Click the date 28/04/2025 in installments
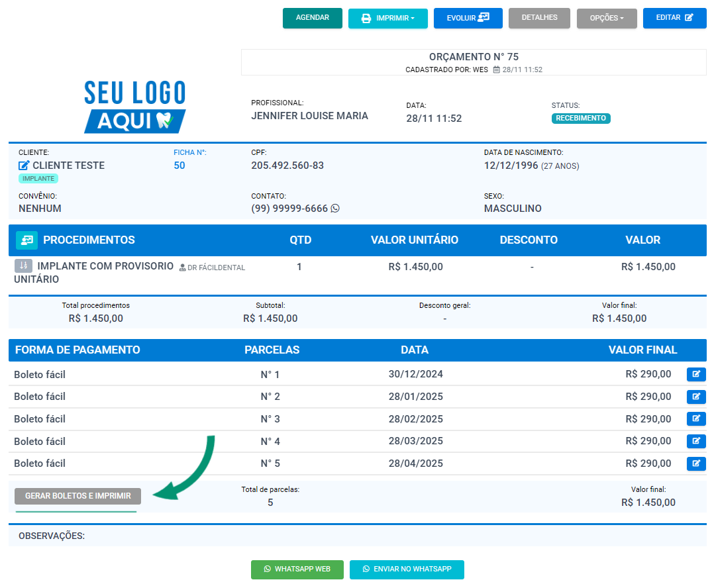 pos(415,464)
